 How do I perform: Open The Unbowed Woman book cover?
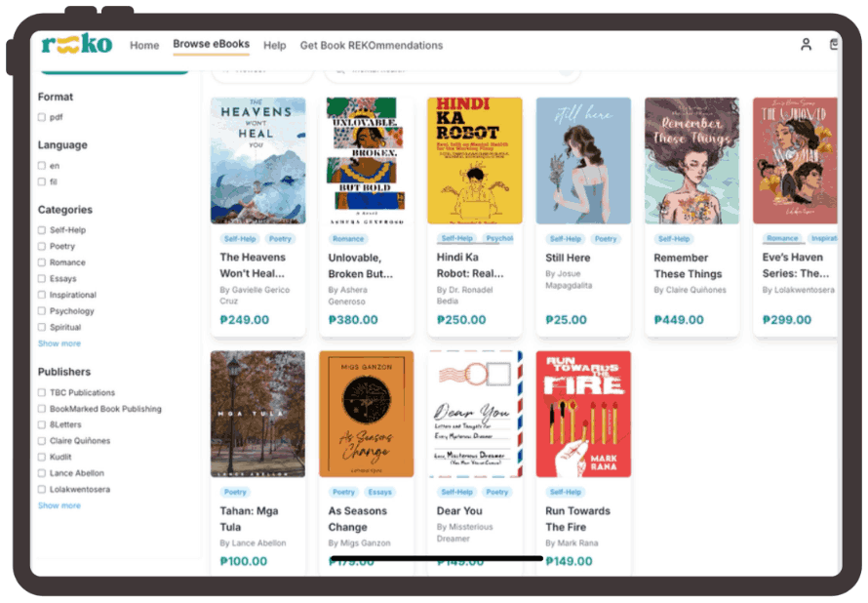(795, 161)
